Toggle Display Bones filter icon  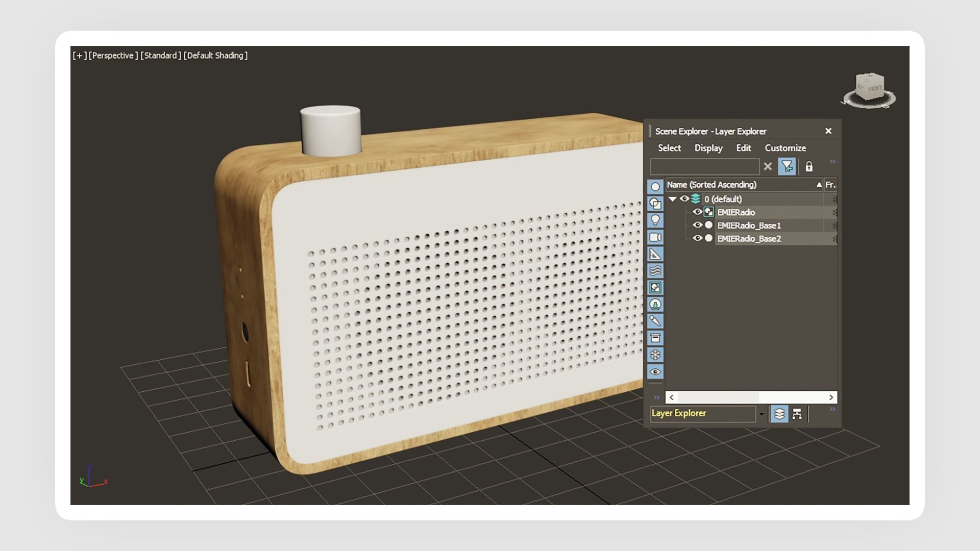[655, 321]
